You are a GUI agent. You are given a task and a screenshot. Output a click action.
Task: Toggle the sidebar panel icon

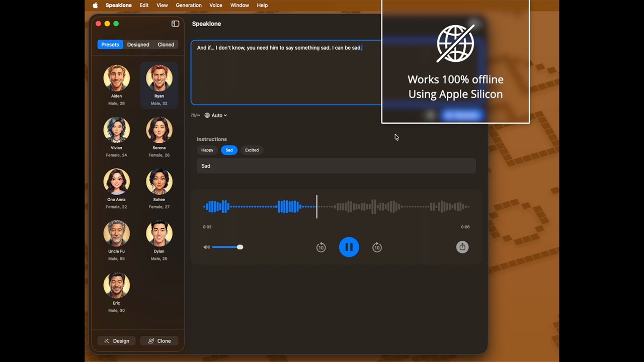coord(175,24)
